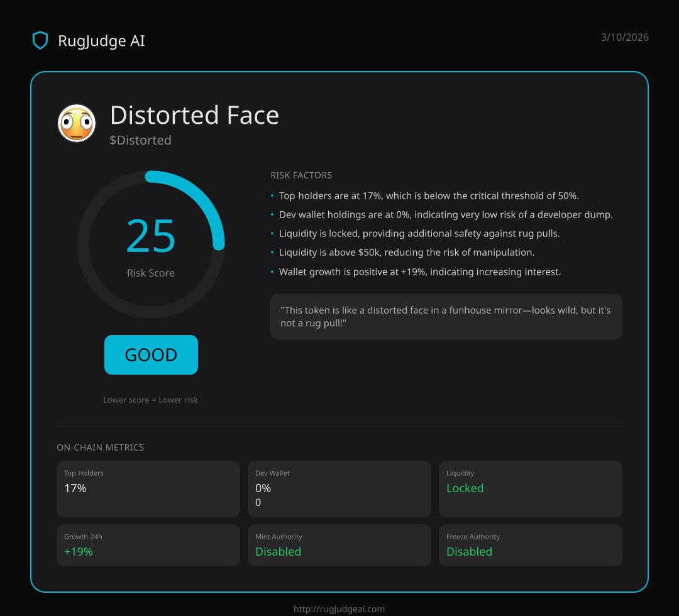Click the $Distorted ticker symbol

click(140, 140)
